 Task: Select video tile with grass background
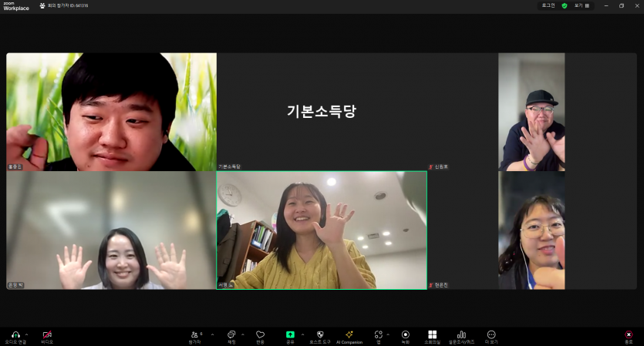[x=111, y=112]
